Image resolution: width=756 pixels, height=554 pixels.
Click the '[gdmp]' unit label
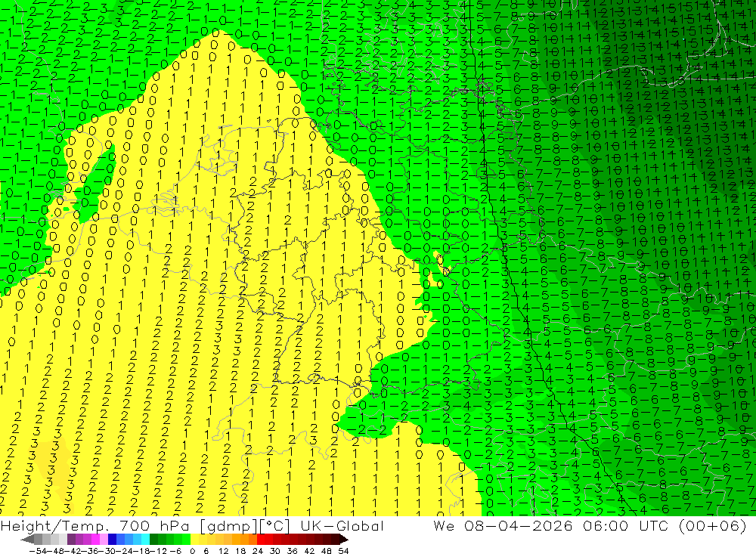tap(229, 526)
